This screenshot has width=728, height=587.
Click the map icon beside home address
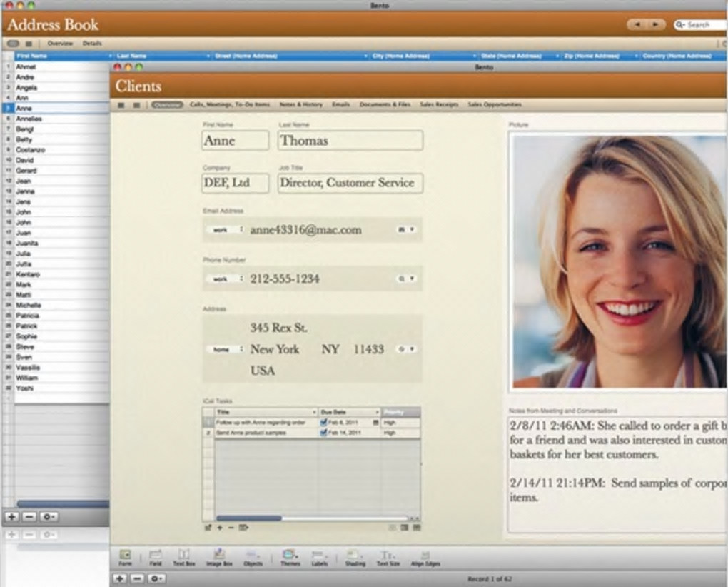click(402, 349)
